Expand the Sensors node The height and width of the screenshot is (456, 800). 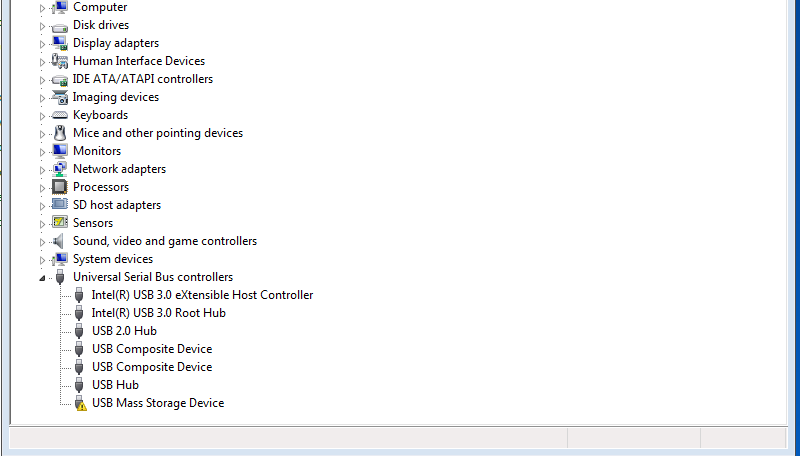(x=42, y=224)
